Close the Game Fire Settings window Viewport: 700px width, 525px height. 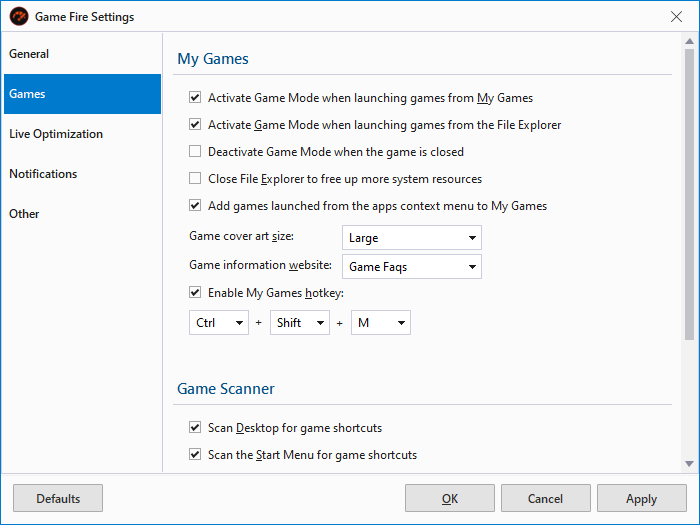coord(677,17)
